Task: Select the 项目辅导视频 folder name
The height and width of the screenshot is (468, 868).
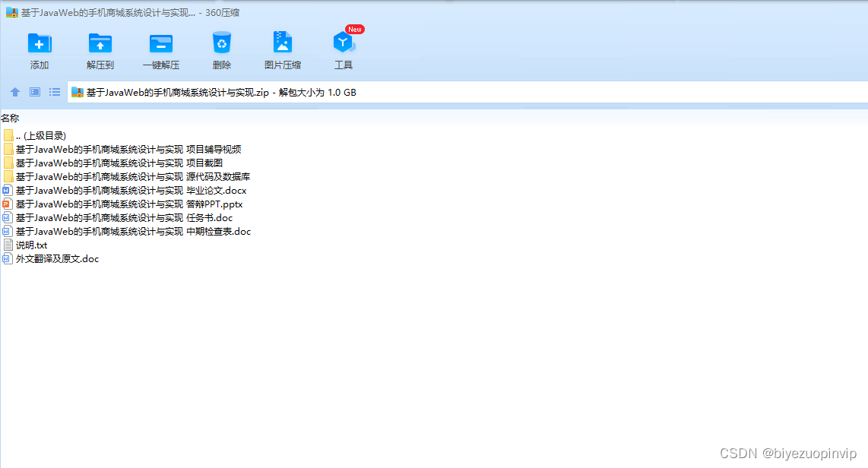Action: pos(128,150)
